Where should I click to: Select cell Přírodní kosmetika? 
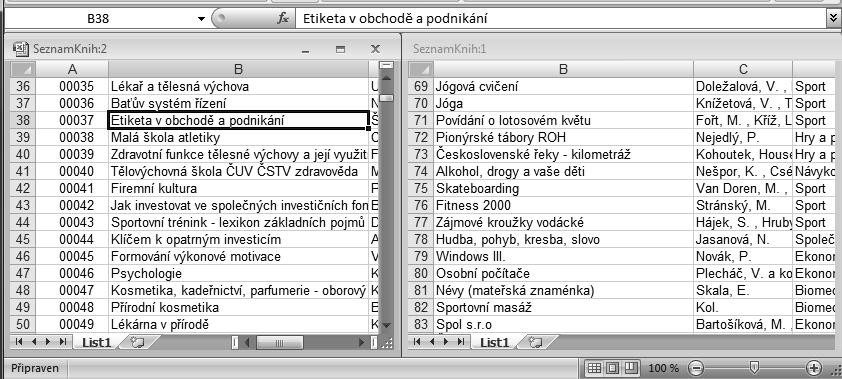point(238,308)
